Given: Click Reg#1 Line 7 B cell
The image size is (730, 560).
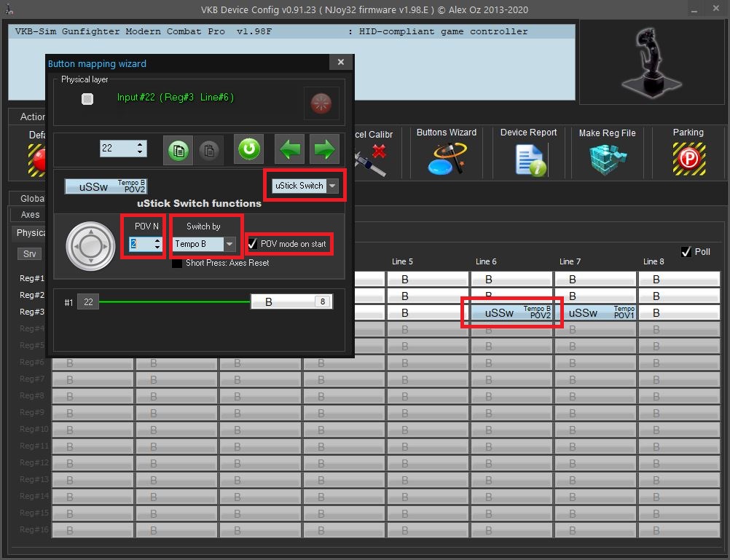Looking at the screenshot, I should [595, 280].
